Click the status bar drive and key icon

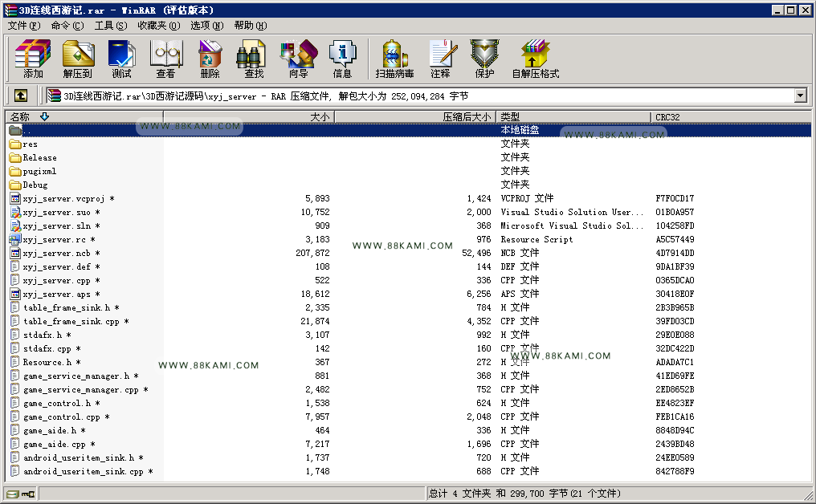point(21,494)
